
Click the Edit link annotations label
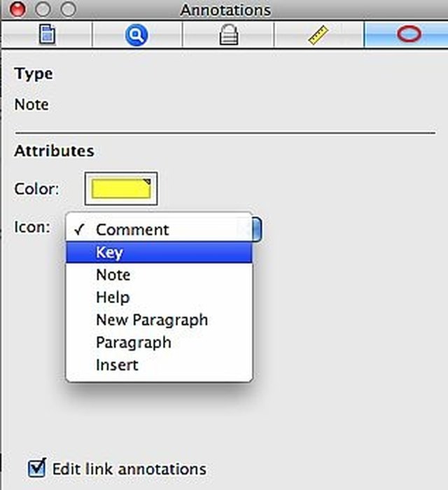[x=129, y=468]
